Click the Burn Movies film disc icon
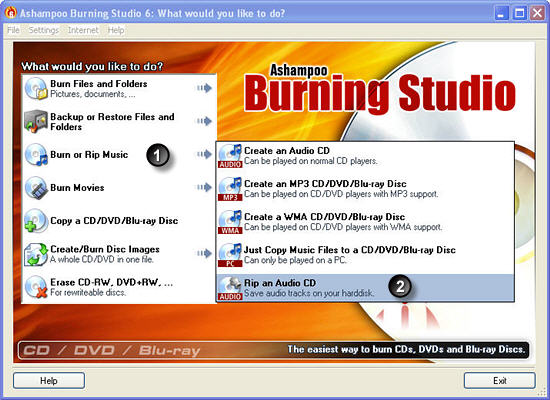The image size is (550, 400). point(36,188)
